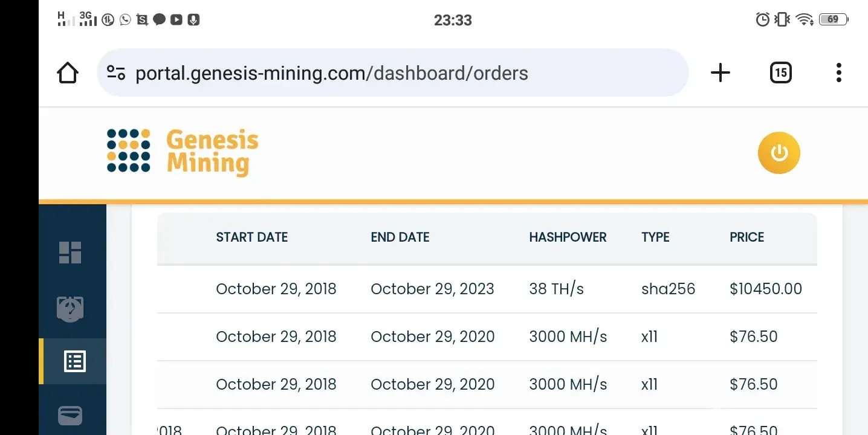Screen dimensions: 868x435
Task: Tap the browser home icon
Action: (x=68, y=73)
